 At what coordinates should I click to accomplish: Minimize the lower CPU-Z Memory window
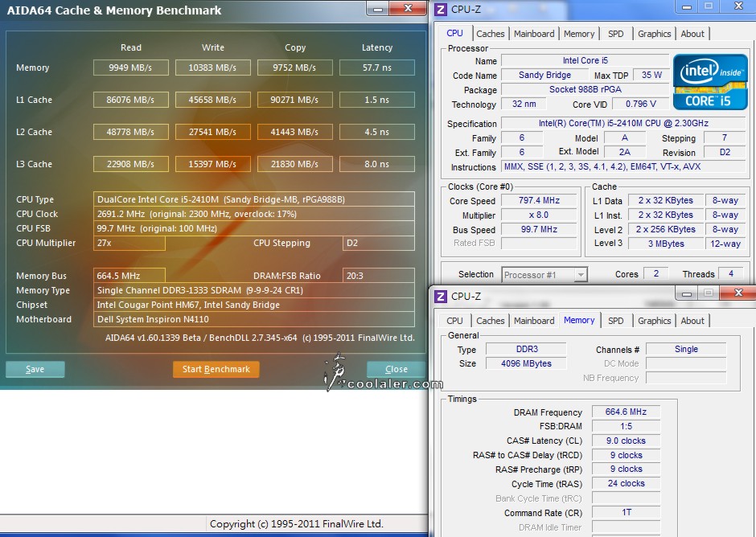pyautogui.click(x=687, y=293)
